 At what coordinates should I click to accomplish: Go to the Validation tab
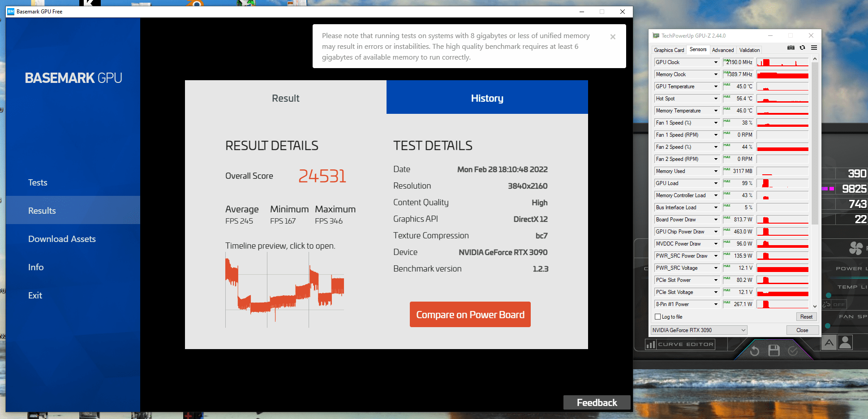click(x=749, y=50)
